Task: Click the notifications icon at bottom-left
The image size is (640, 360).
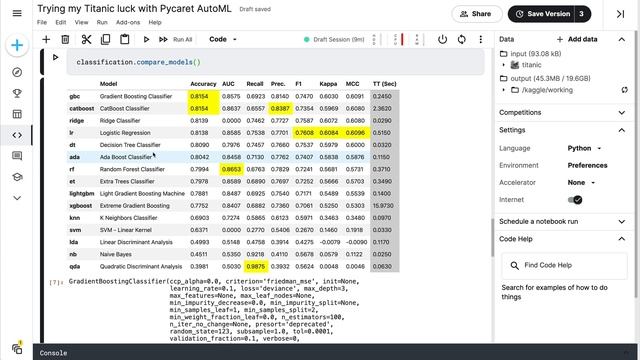Action: tap(17, 348)
